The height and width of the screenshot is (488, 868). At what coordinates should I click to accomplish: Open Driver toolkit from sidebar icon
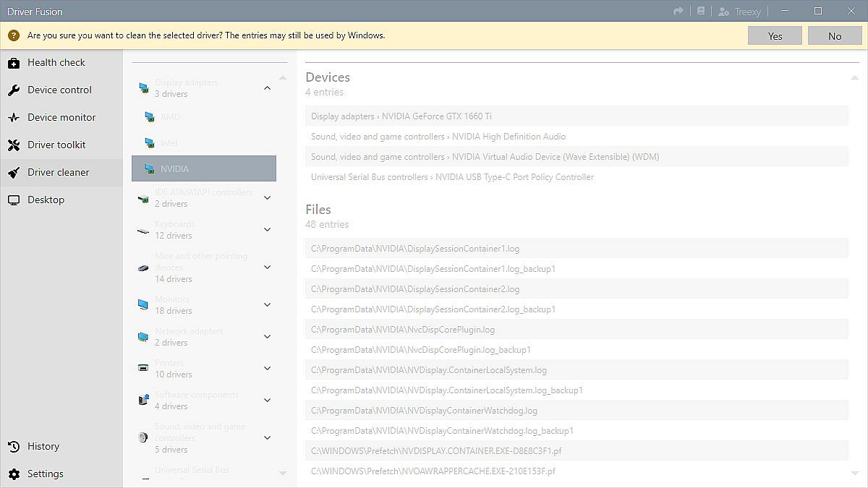pyautogui.click(x=14, y=145)
